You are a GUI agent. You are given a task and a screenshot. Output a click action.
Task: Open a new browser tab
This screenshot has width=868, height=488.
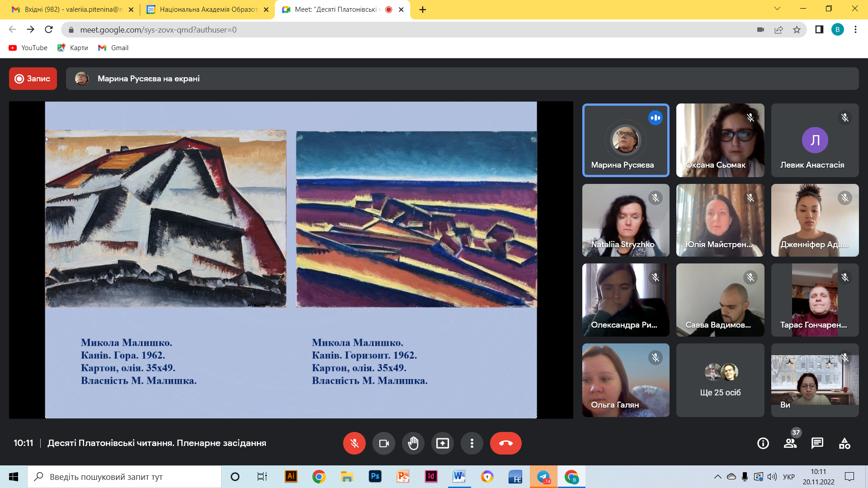(423, 9)
